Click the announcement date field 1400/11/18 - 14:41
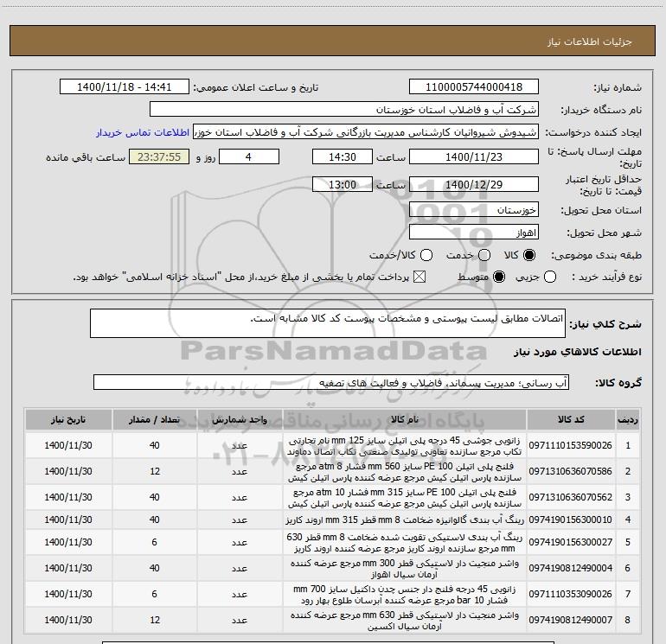Viewport: 666px width, 644px height. coord(125,86)
